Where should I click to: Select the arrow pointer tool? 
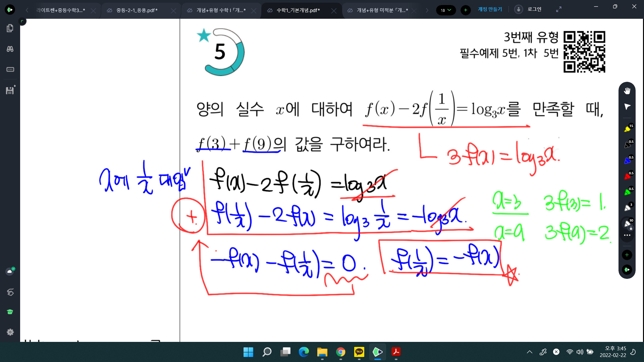[x=627, y=107]
